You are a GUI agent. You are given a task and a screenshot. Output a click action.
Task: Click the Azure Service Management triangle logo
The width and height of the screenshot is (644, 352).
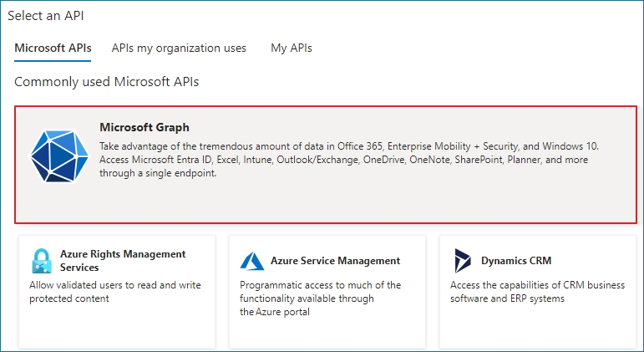[x=251, y=261]
